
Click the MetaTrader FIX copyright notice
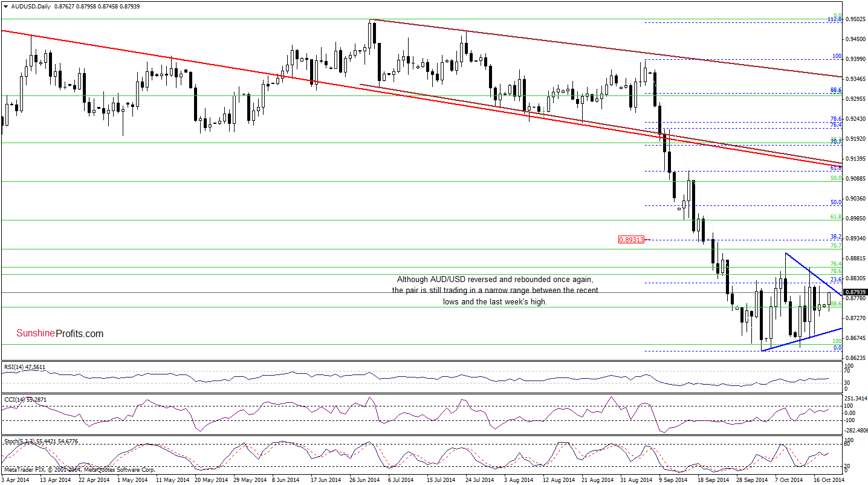(x=79, y=469)
